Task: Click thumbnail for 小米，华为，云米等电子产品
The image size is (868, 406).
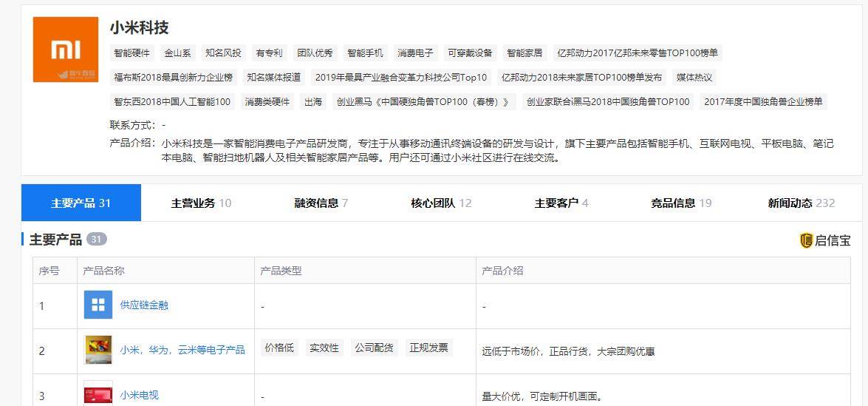Action: pyautogui.click(x=98, y=350)
